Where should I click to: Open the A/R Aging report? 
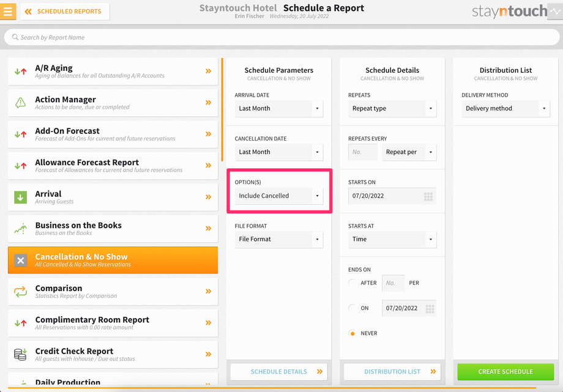113,72
